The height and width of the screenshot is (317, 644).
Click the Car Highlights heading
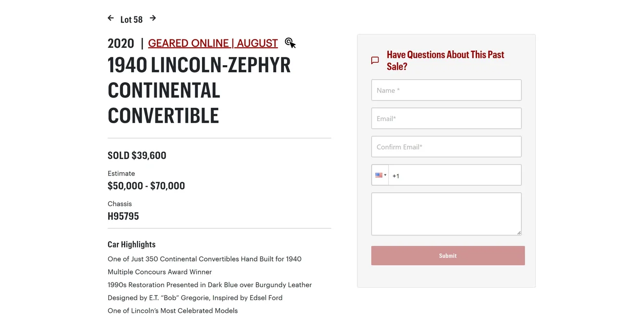click(x=131, y=244)
